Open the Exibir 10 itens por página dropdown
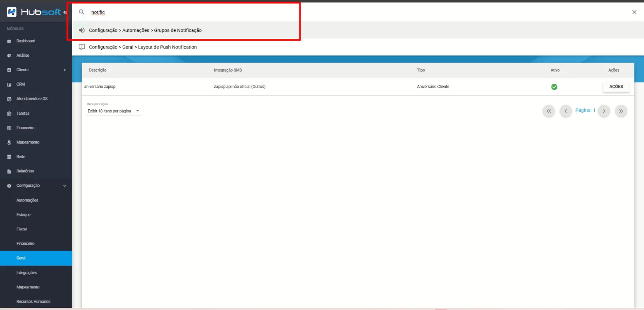The width and height of the screenshot is (644, 310). pos(114,111)
